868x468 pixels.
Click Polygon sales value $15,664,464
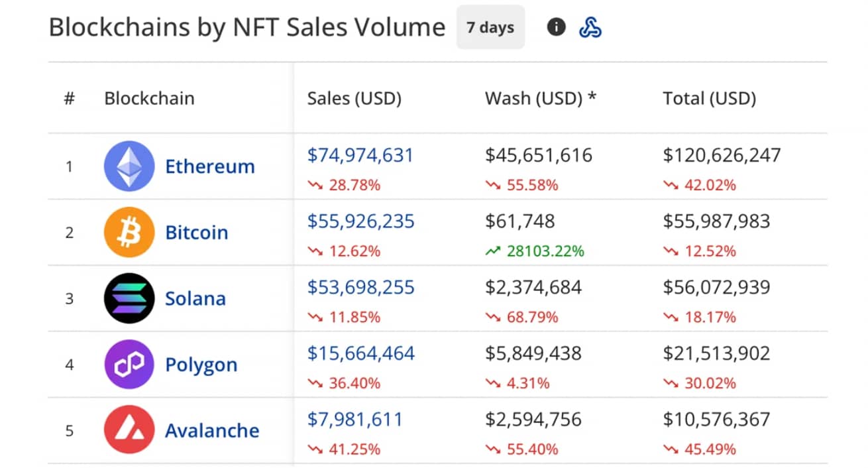click(x=361, y=354)
